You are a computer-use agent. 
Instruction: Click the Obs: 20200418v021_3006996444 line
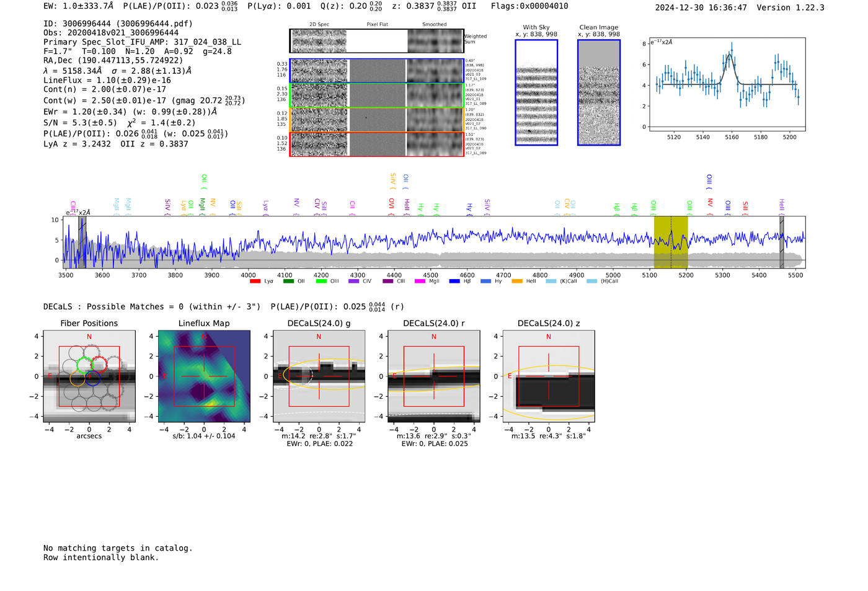tap(111, 33)
